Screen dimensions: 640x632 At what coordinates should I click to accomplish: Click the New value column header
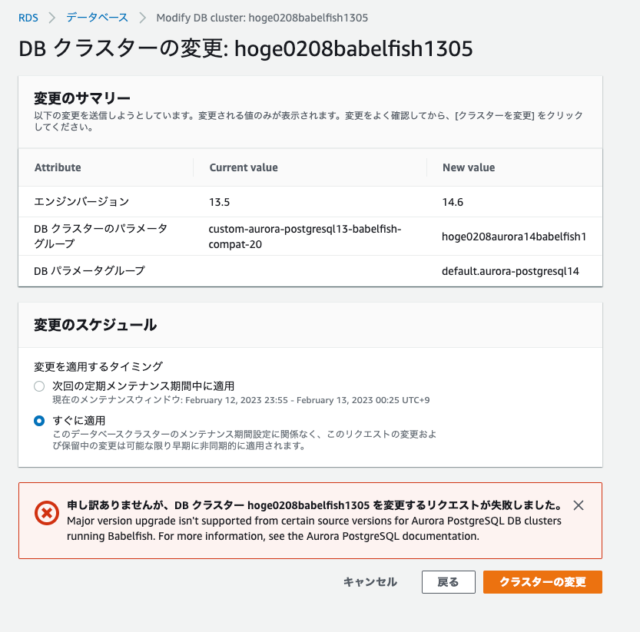click(x=469, y=167)
